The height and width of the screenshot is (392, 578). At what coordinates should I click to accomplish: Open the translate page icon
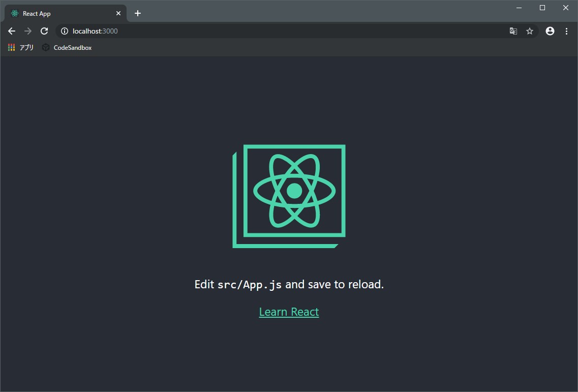click(513, 32)
